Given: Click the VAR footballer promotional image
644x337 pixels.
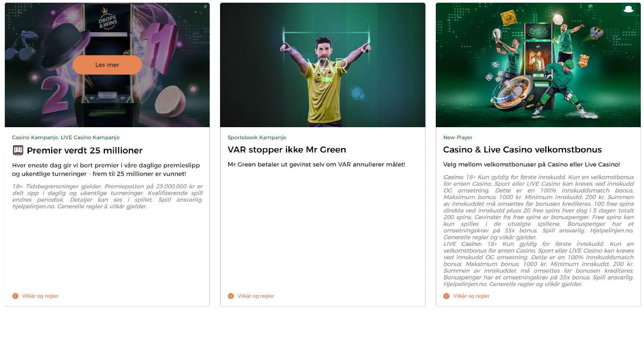Looking at the screenshot, I should [x=323, y=65].
